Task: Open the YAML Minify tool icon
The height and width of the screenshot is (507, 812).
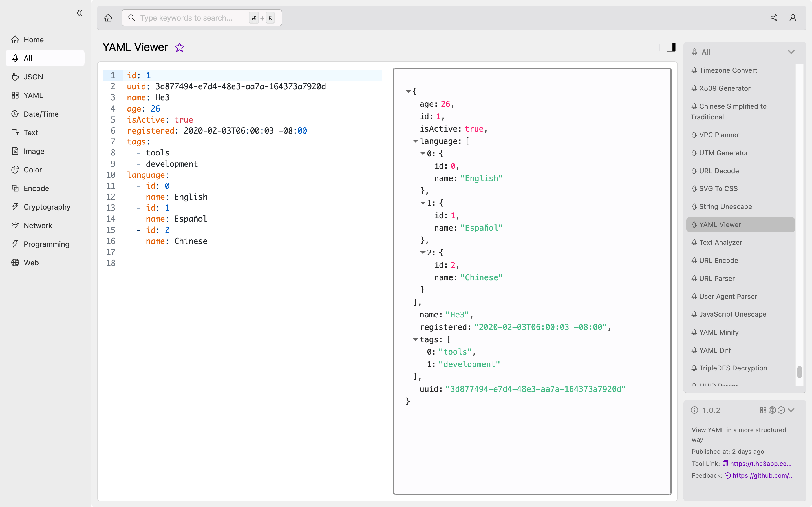Action: point(694,332)
